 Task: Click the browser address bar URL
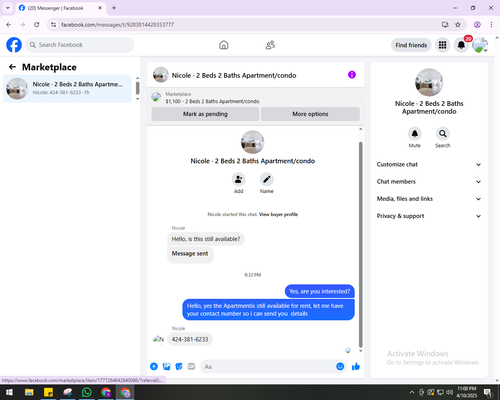117,25
